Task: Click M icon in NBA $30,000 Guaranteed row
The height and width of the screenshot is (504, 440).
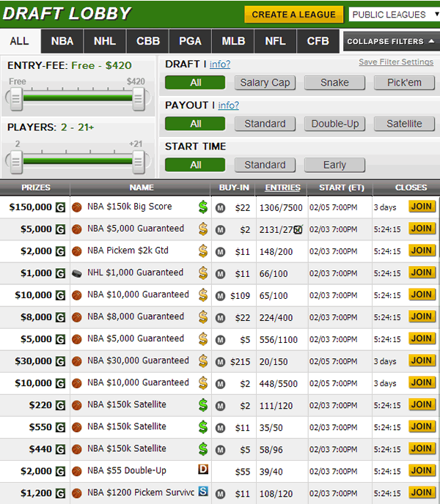Action: (x=220, y=362)
